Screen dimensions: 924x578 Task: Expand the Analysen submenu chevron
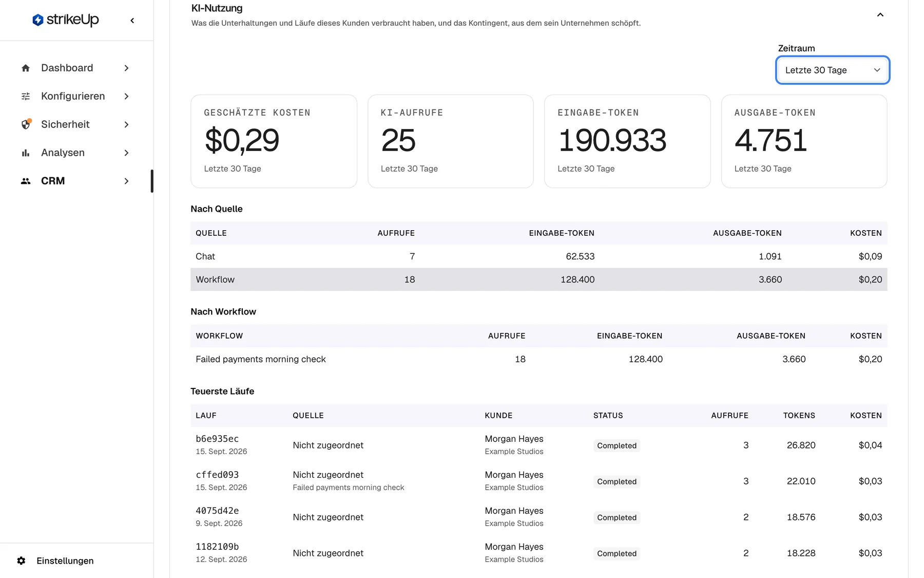click(x=126, y=153)
